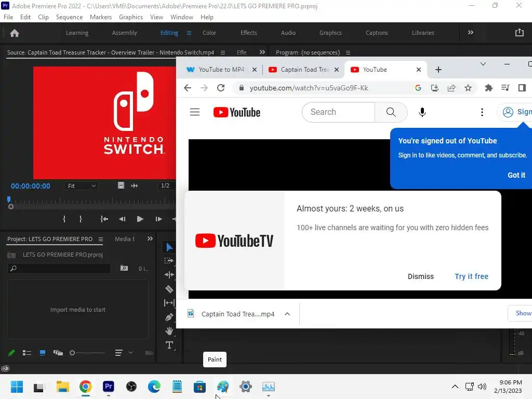Screen dimensions: 532x399
Task: Select the Pen tool
Action: pos(169,317)
